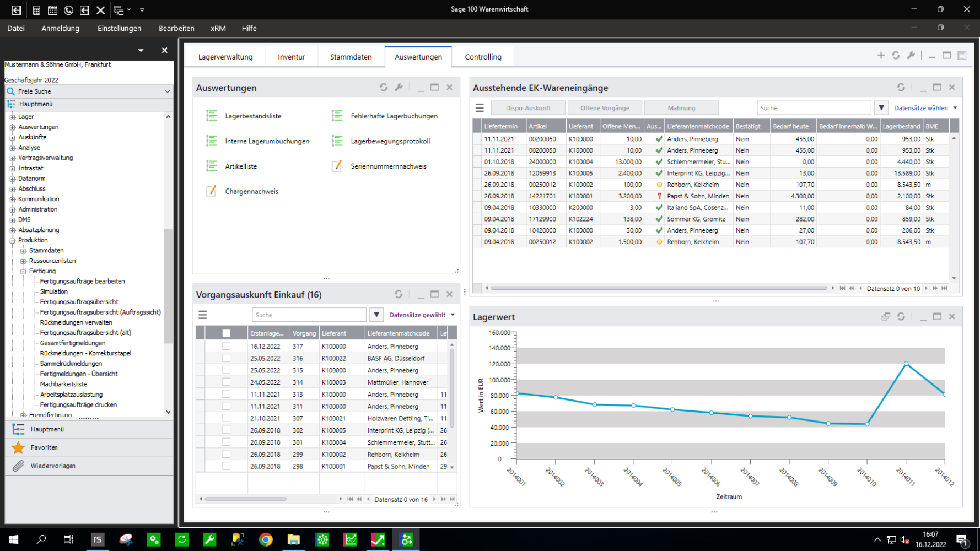Open hamburger menu in Ausstehende EK-Wareneingänge

(x=480, y=108)
